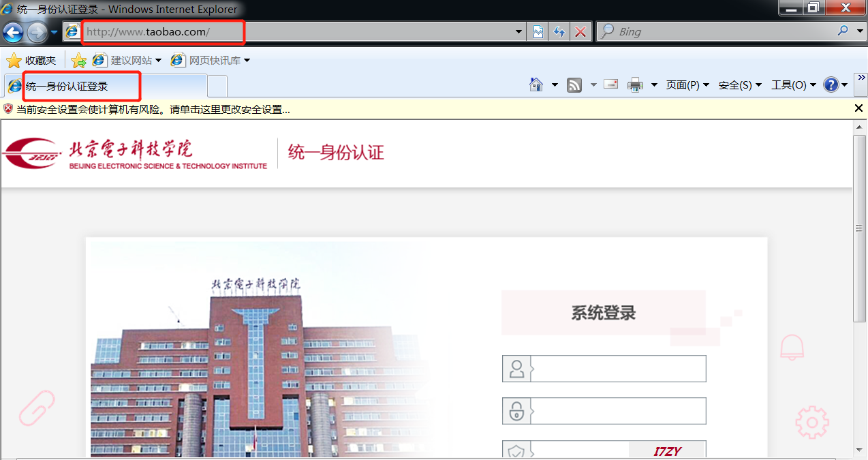Click the blue Help icon
This screenshot has height=460, width=868.
pyautogui.click(x=831, y=85)
